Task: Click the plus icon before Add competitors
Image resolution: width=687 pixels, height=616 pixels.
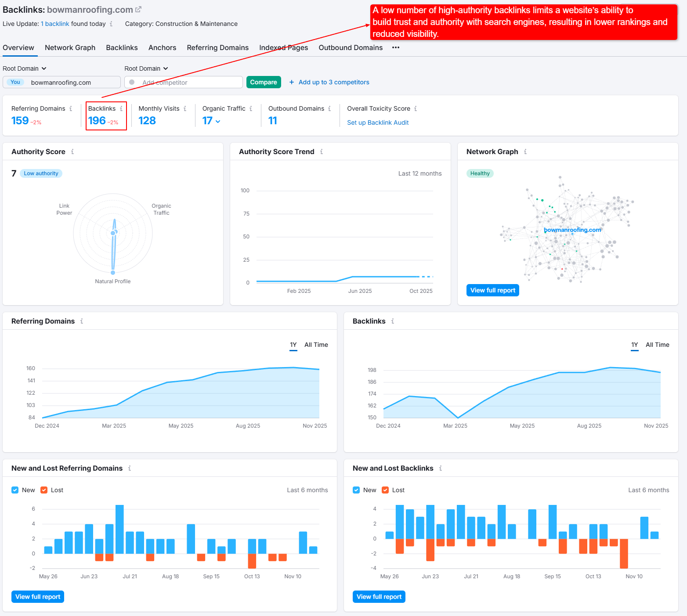Action: click(x=292, y=82)
